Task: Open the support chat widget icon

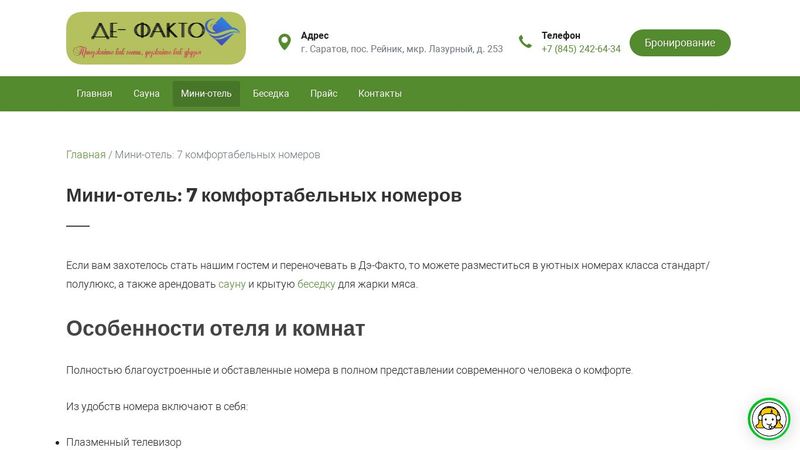Action: [769, 420]
